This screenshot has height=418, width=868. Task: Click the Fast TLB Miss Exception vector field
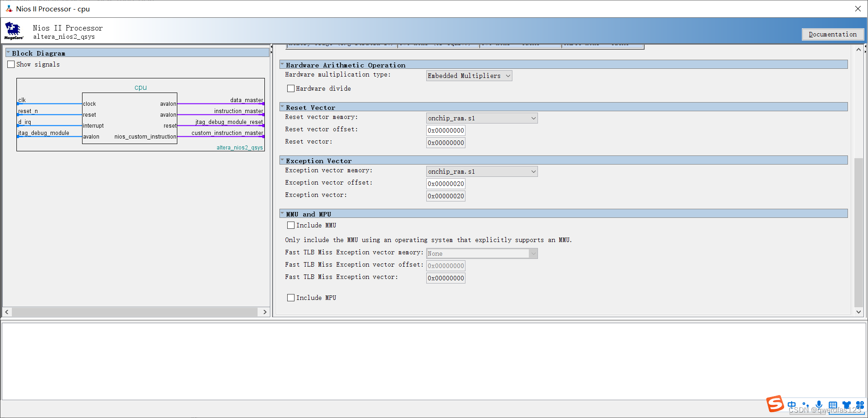[x=446, y=278]
